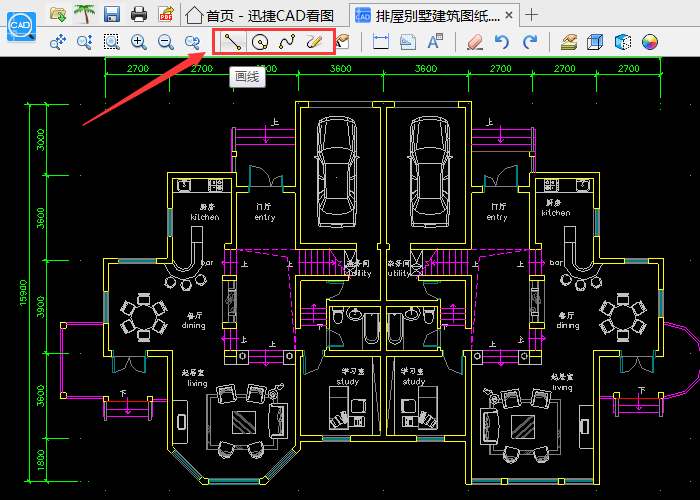Select the dimension measure tool
Image resolution: width=700 pixels, height=500 pixels.
[380, 42]
